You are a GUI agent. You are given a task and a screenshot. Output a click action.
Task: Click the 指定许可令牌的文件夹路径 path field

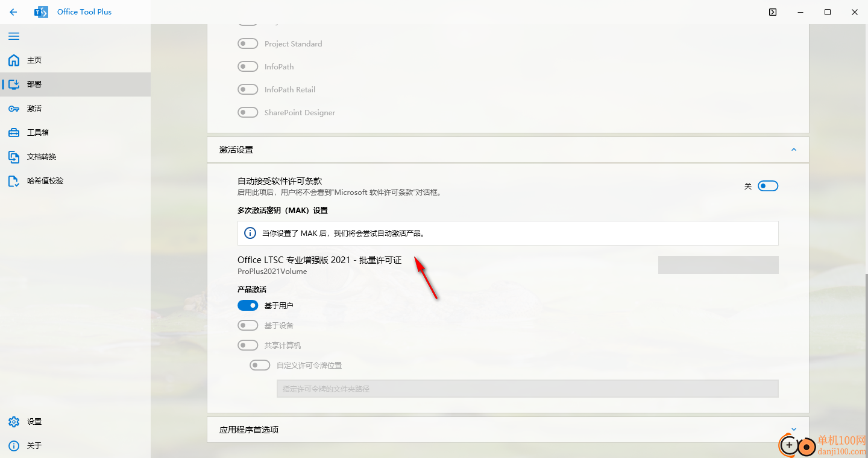(x=527, y=389)
